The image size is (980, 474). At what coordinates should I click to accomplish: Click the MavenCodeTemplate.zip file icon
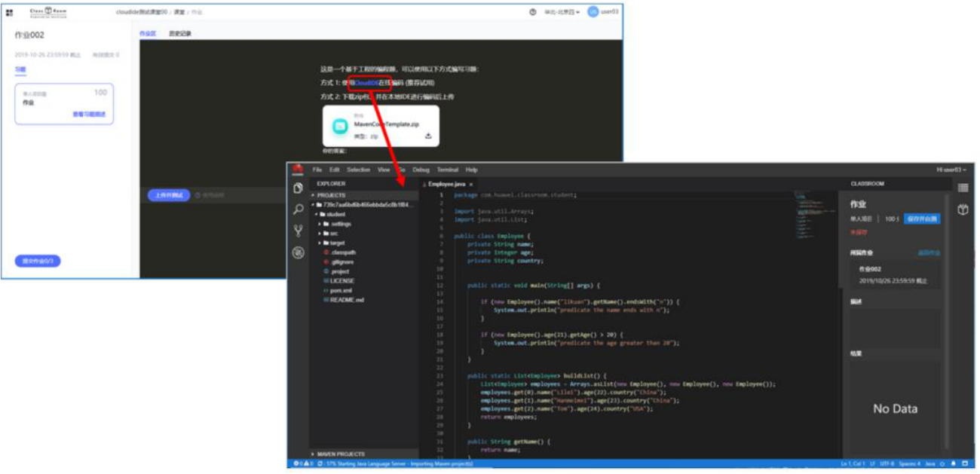tap(340, 126)
